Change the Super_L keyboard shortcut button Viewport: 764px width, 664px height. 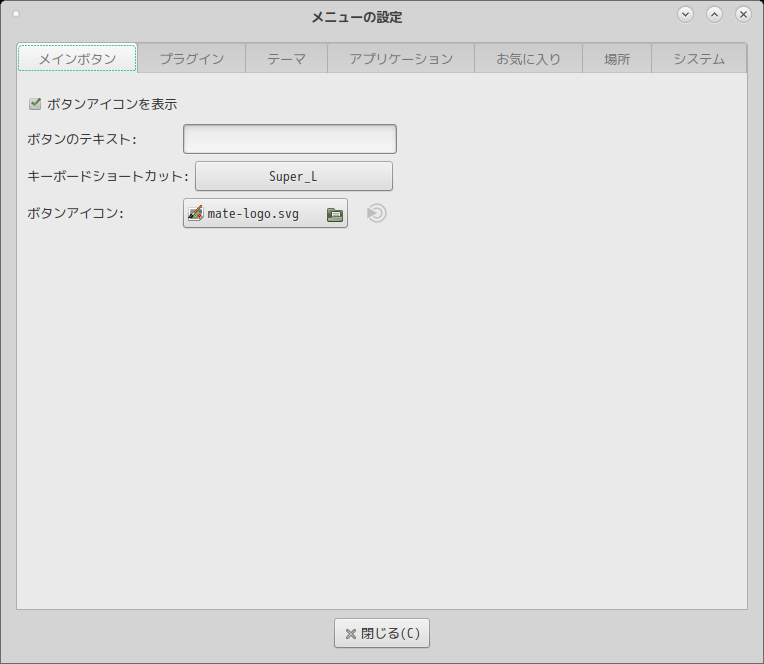[294, 176]
